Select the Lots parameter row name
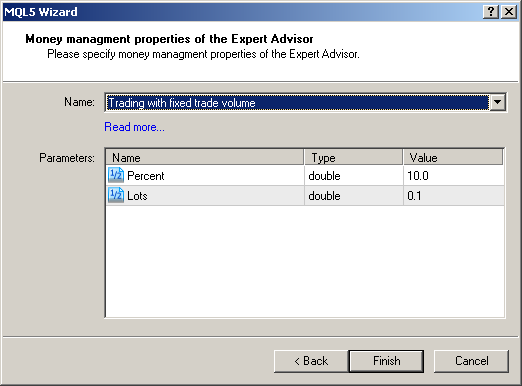522x386 pixels. (x=137, y=196)
